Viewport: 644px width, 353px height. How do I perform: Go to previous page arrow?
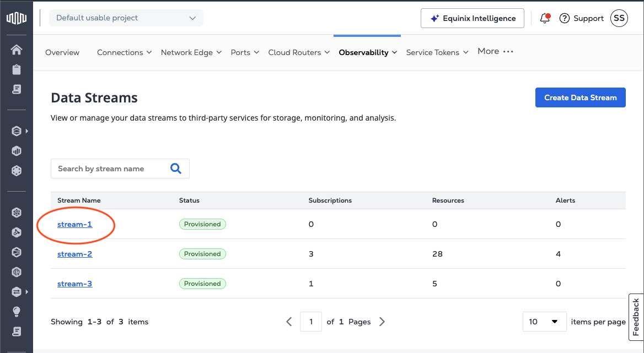pyautogui.click(x=289, y=322)
